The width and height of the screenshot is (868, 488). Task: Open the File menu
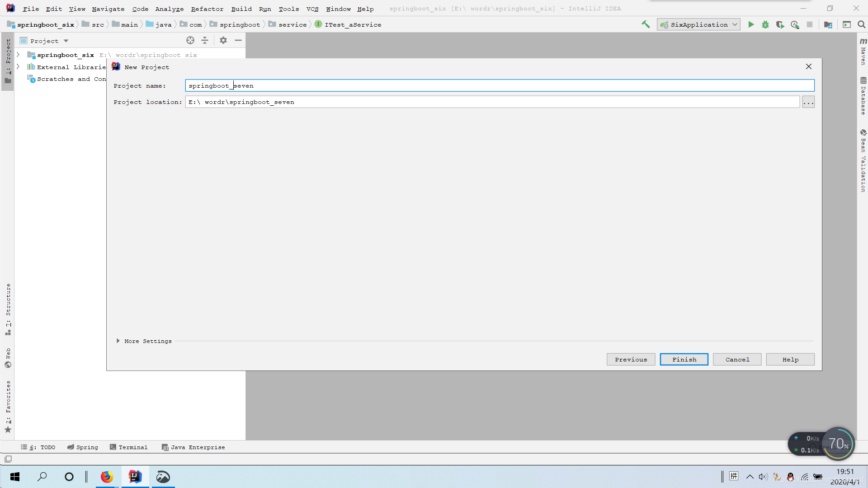point(31,9)
